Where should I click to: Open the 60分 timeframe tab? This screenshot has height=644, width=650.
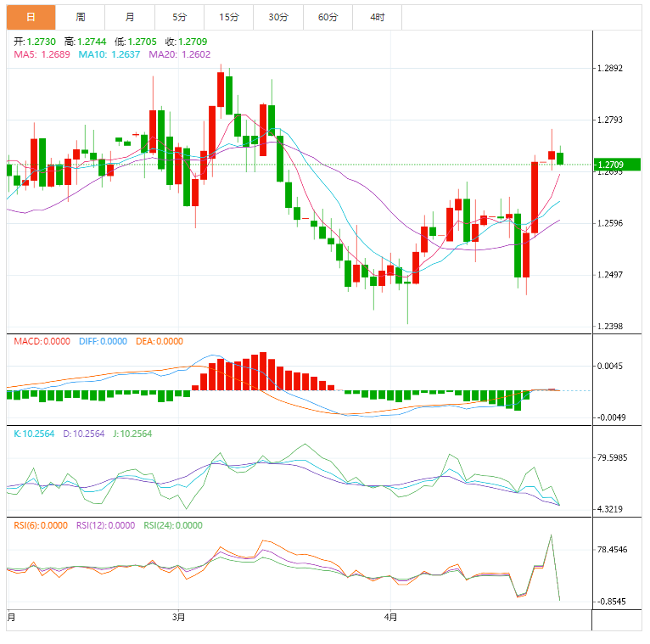(x=328, y=17)
